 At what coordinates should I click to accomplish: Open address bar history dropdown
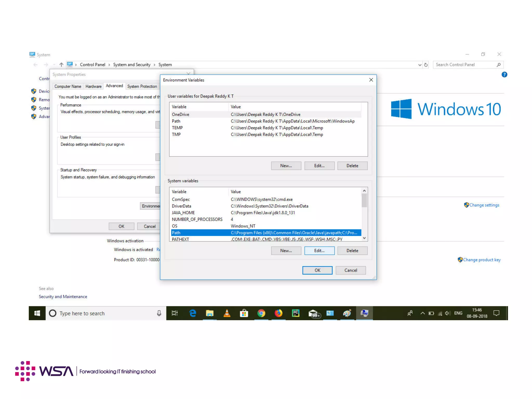coord(420,65)
